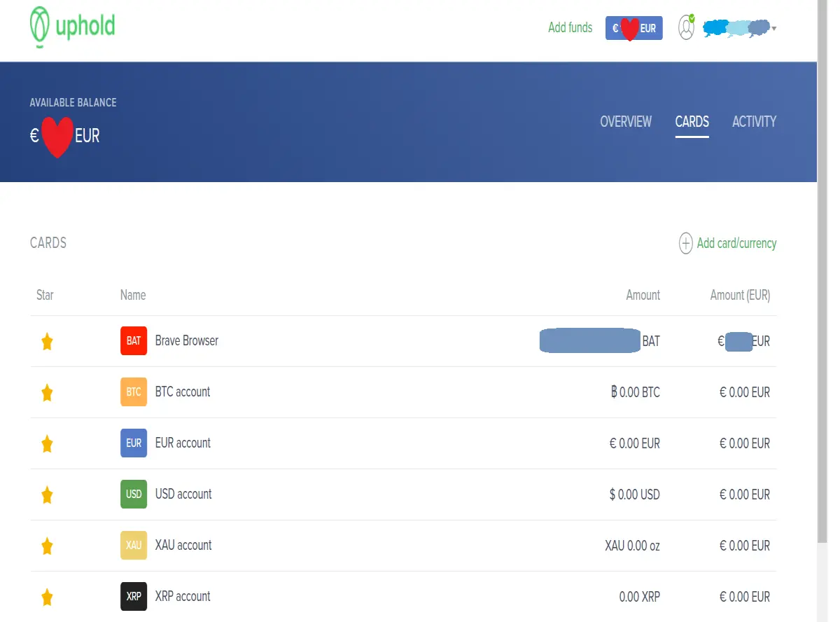
Task: Select the Cards tab
Action: coord(692,122)
